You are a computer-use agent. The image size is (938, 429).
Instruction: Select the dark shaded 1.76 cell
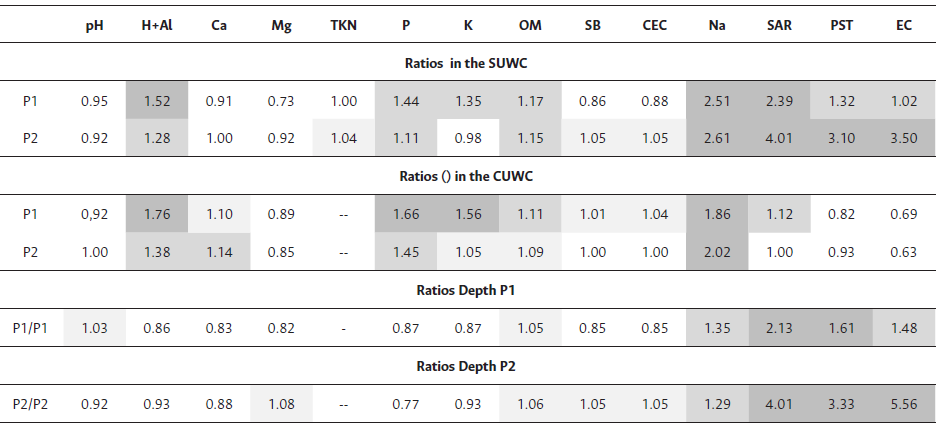click(156, 214)
